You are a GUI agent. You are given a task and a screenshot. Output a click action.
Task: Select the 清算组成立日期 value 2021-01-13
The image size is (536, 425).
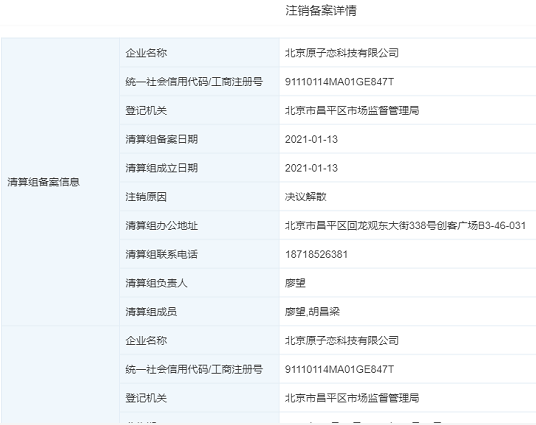pyautogui.click(x=311, y=168)
